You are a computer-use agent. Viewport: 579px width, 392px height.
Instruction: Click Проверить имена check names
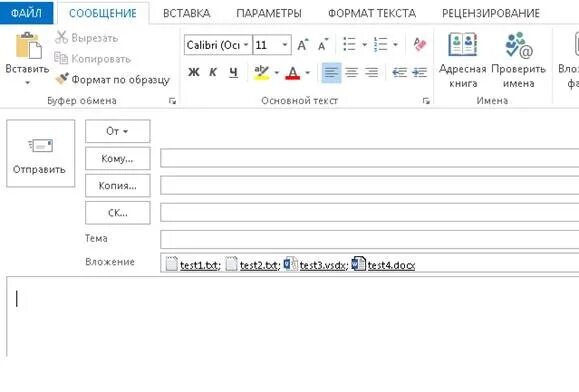click(518, 61)
